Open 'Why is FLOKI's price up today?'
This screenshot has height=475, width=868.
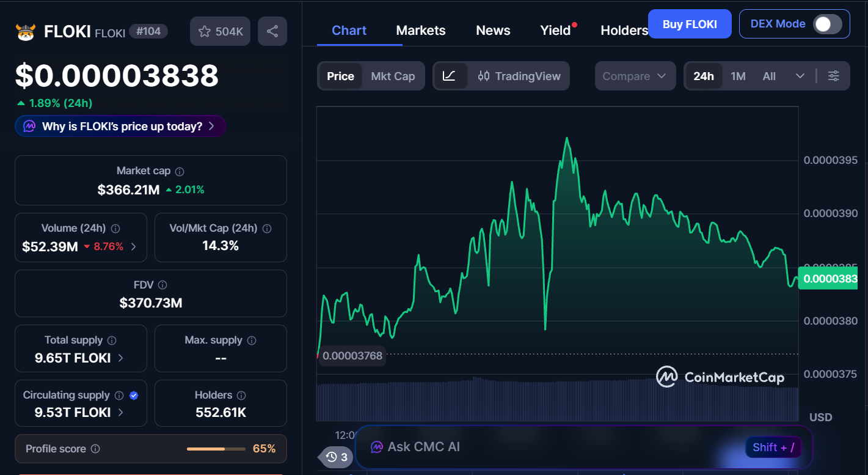pyautogui.click(x=120, y=126)
